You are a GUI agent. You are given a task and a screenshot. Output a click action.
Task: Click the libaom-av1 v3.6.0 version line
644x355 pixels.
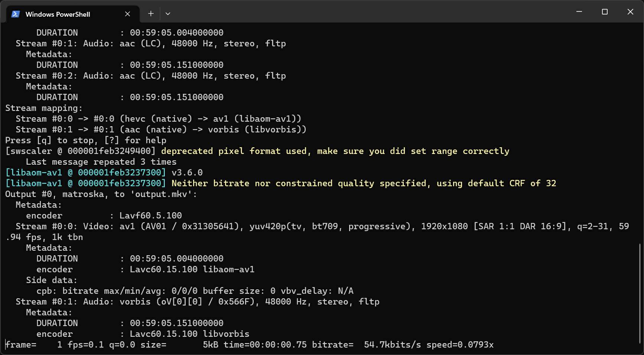click(x=104, y=172)
